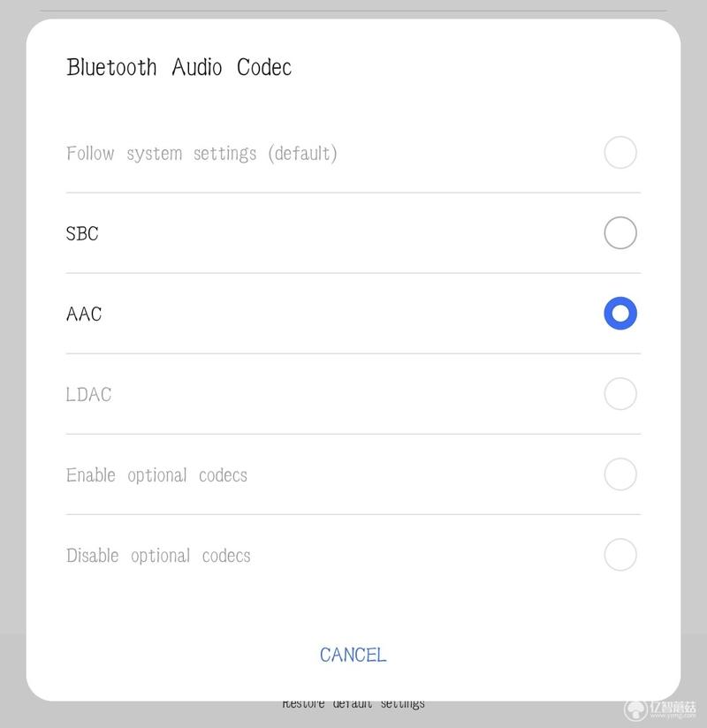The image size is (707, 728).
Task: Select the SBC radio button
Action: (x=620, y=232)
